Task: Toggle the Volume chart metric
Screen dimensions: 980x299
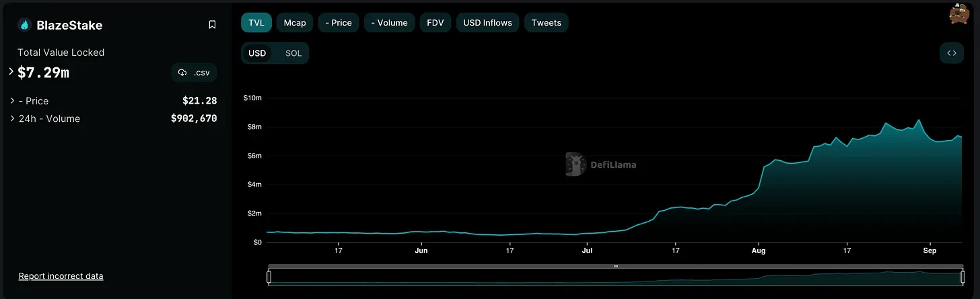Action: (x=390, y=22)
